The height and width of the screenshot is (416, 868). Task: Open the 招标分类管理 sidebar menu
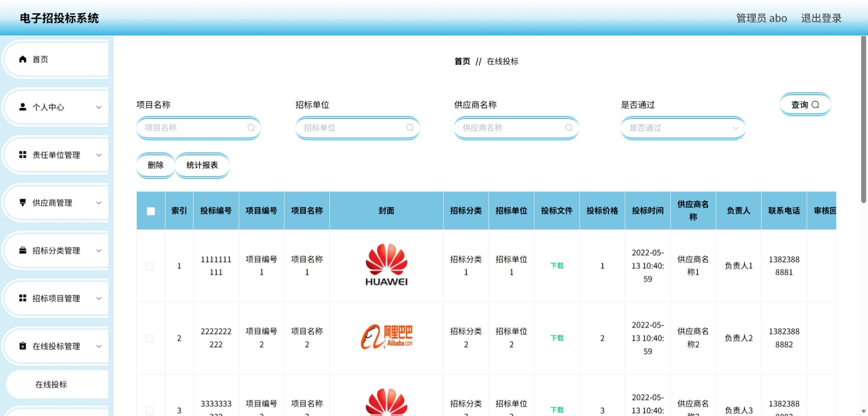click(56, 250)
